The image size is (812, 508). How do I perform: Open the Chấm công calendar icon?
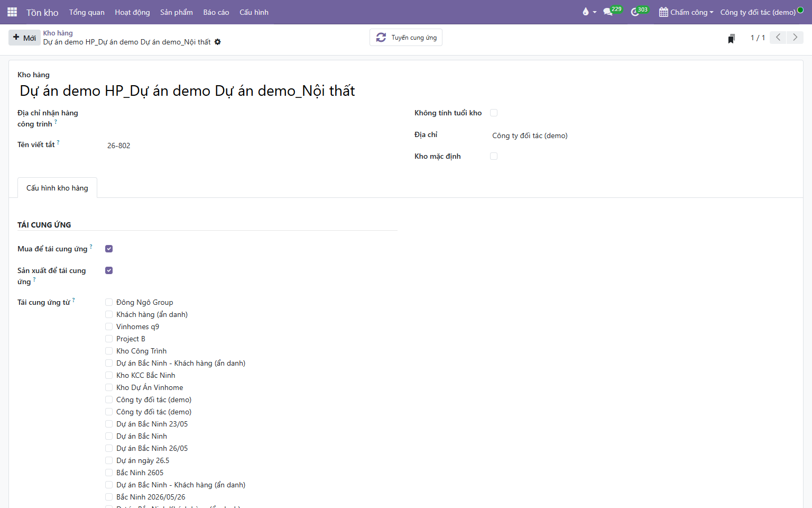pyautogui.click(x=663, y=12)
